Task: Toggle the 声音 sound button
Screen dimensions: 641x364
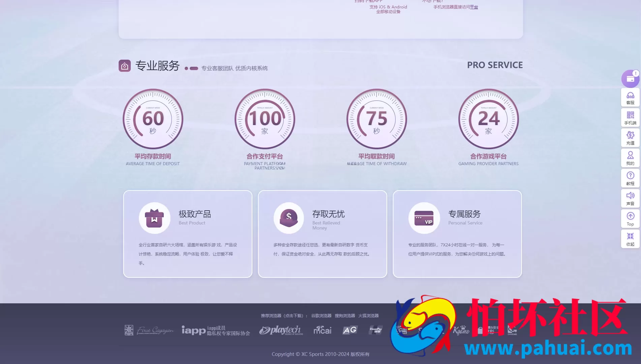Action: (630, 199)
